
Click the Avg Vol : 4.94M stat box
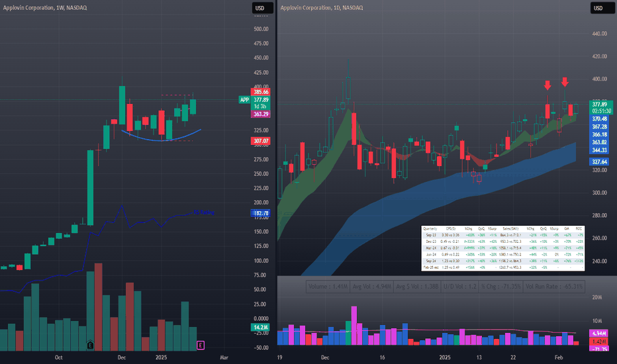[x=372, y=287]
